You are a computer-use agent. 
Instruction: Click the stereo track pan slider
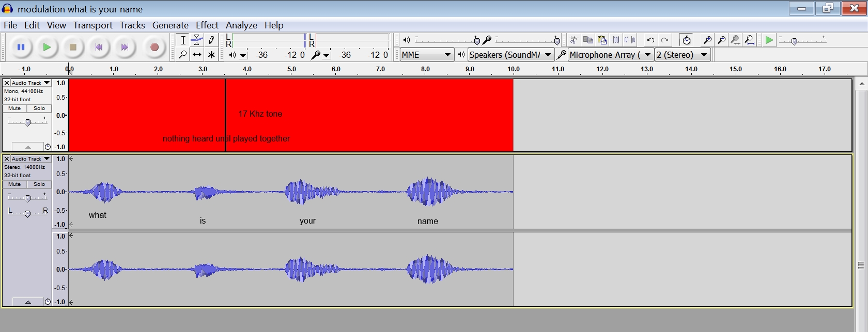point(28,213)
